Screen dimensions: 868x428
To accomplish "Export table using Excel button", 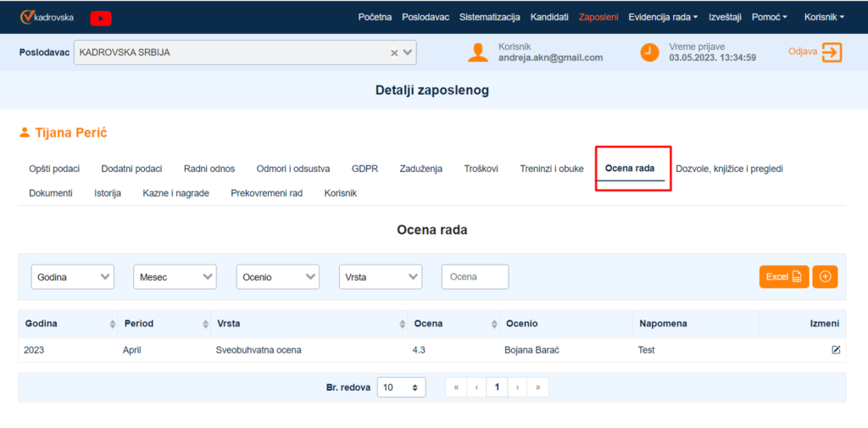I will 783,276.
